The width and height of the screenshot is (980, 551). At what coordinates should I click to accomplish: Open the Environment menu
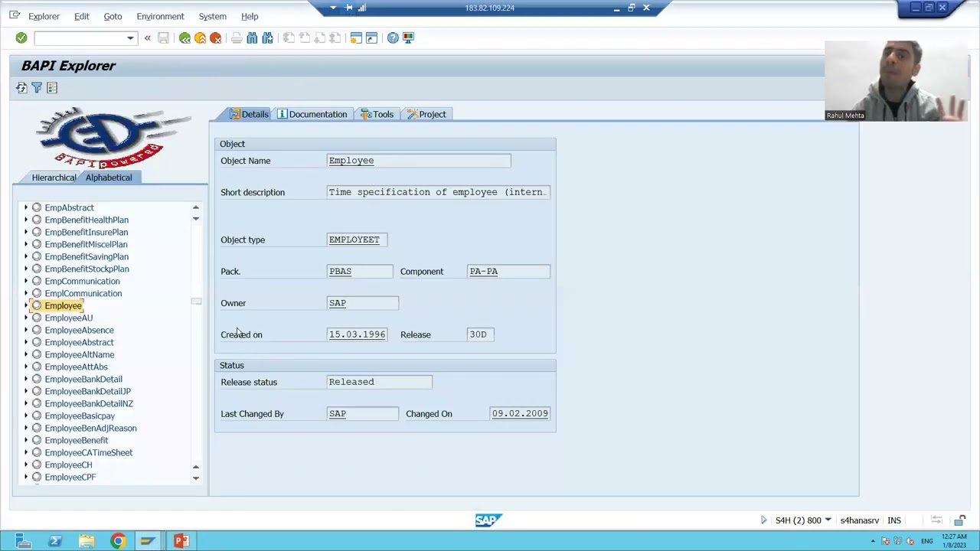tap(160, 16)
